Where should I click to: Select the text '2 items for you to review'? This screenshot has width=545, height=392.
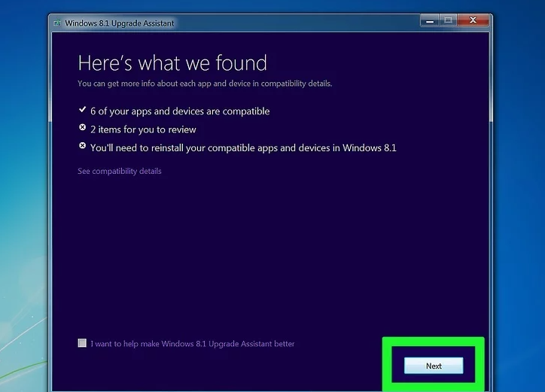point(143,129)
